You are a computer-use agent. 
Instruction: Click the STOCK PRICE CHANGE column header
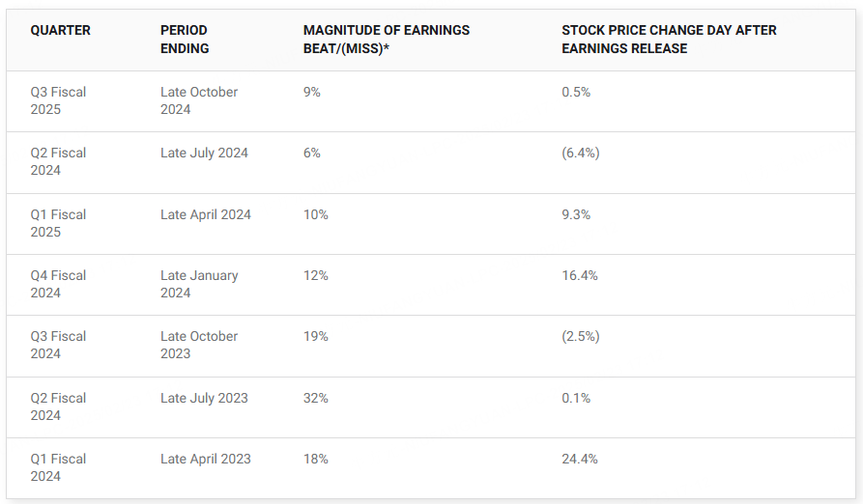[669, 39]
